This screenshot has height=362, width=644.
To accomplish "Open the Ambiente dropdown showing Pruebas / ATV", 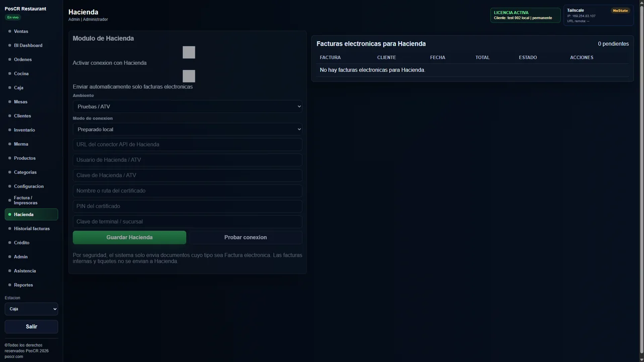I will coord(188,107).
